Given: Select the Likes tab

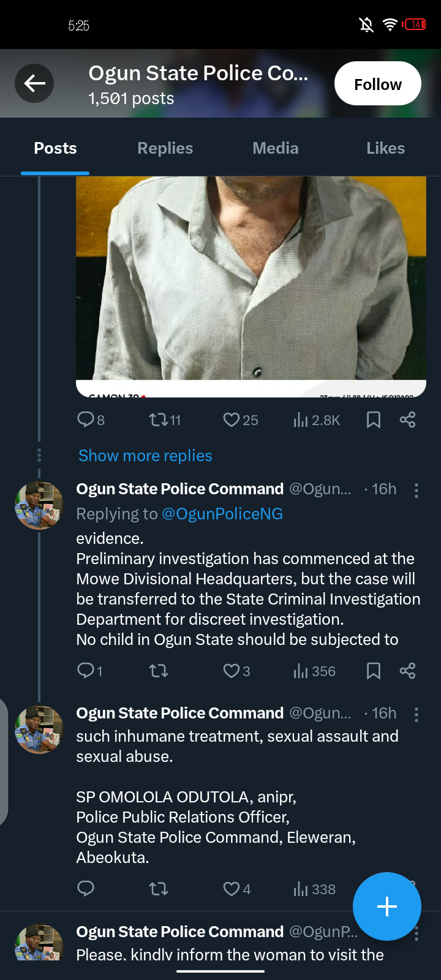Looking at the screenshot, I should tap(385, 148).
